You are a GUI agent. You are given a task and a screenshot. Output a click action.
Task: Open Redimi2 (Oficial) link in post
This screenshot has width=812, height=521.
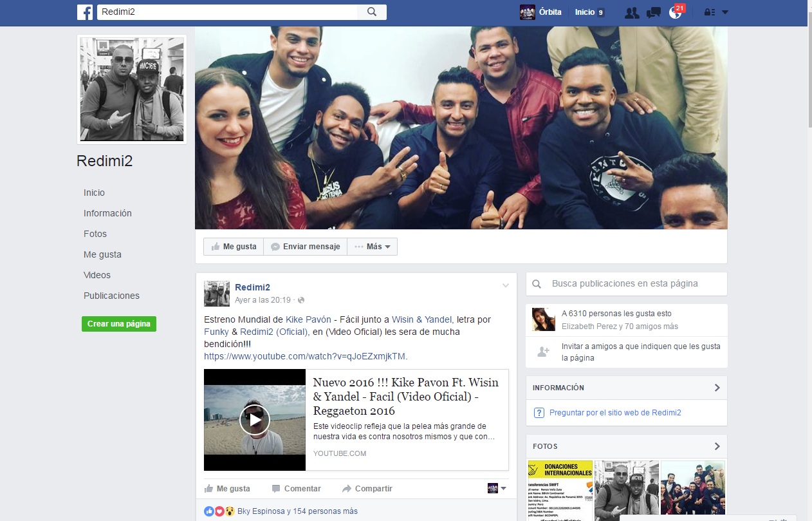[275, 332]
